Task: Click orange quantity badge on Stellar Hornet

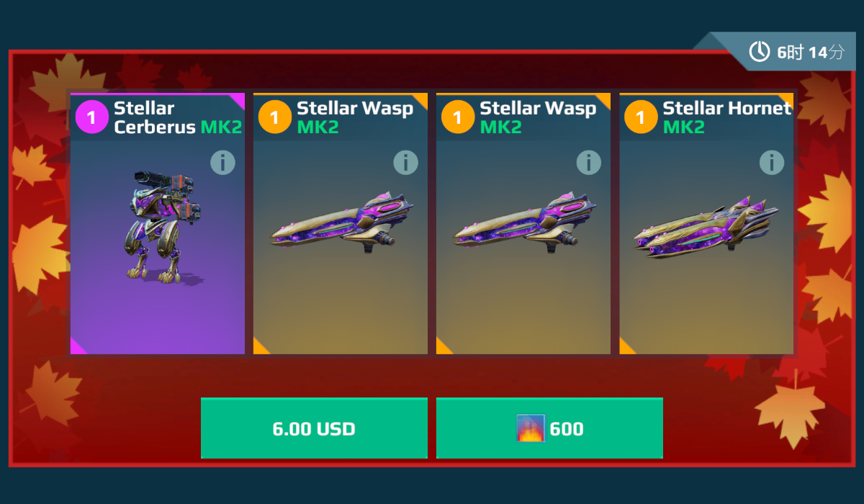Action: pos(640,117)
